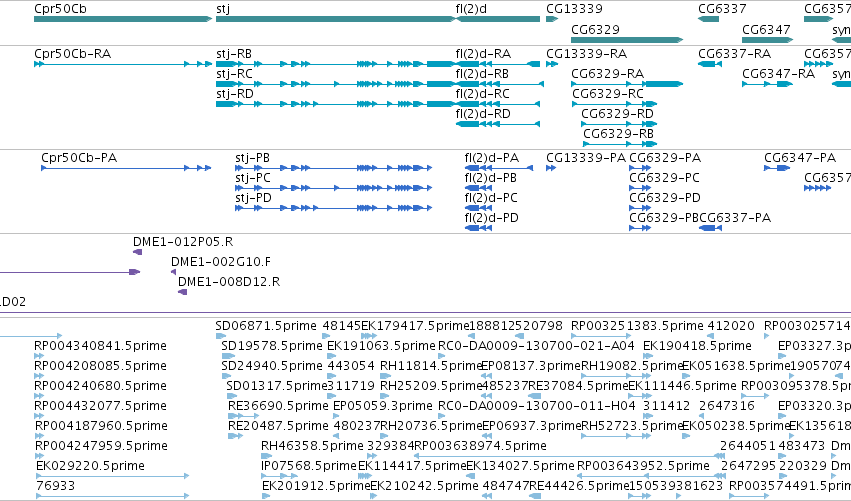Click the CG13339-RA transcript label
This screenshot has width=851, height=501.
[587, 54]
